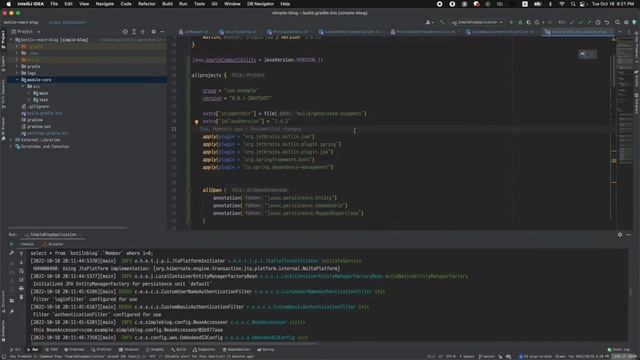Screen dimensions: 640x360
Task: Click Select Opened File locate icon
Action: (x=125, y=31)
